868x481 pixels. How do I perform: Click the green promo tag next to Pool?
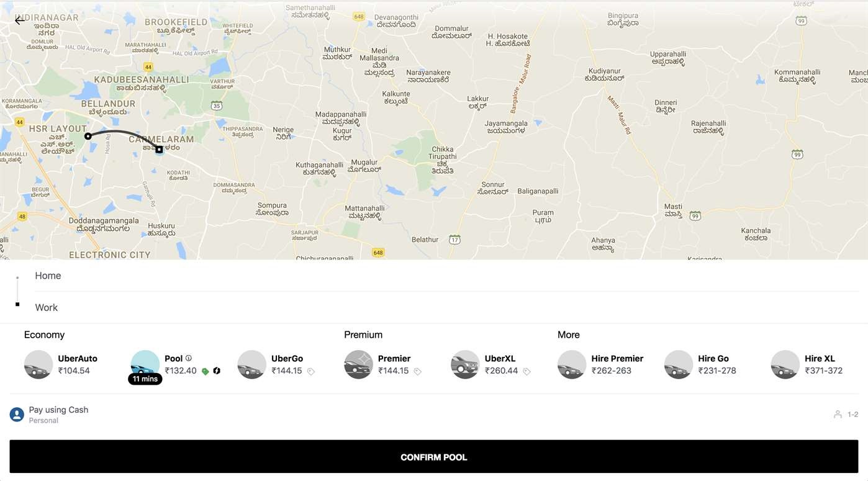pos(205,371)
